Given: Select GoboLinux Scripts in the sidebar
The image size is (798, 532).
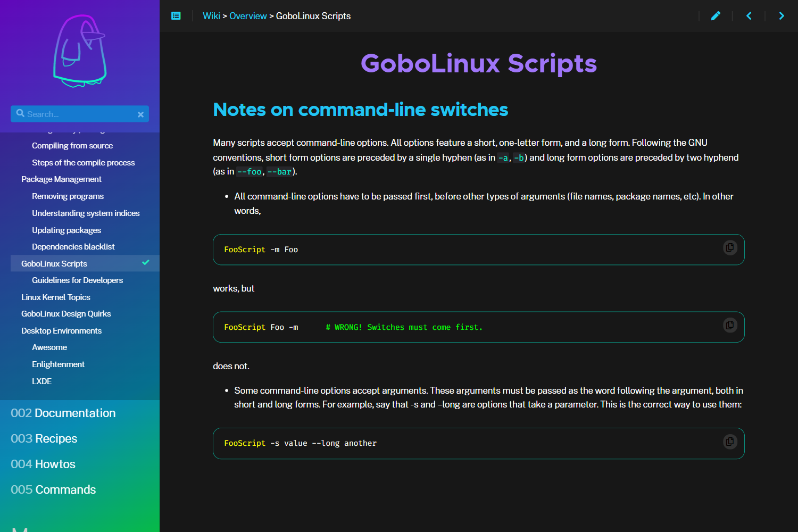Looking at the screenshot, I should point(54,263).
